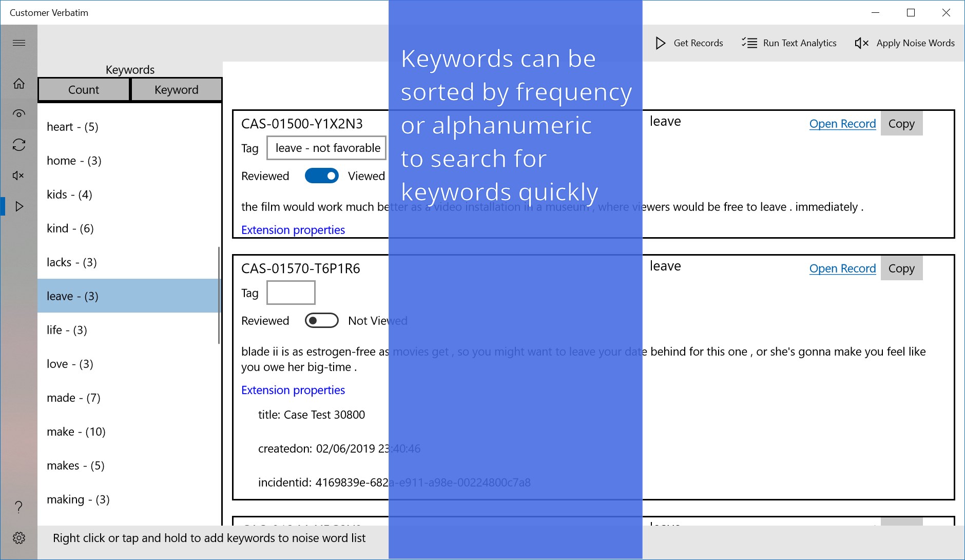The height and width of the screenshot is (560, 965).
Task: Open noise words mute icon in sidebar
Action: (x=19, y=176)
